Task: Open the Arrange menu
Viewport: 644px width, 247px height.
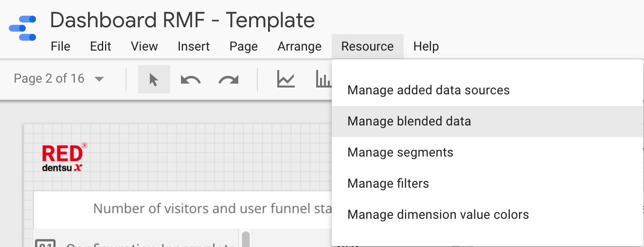Action: pyautogui.click(x=300, y=47)
